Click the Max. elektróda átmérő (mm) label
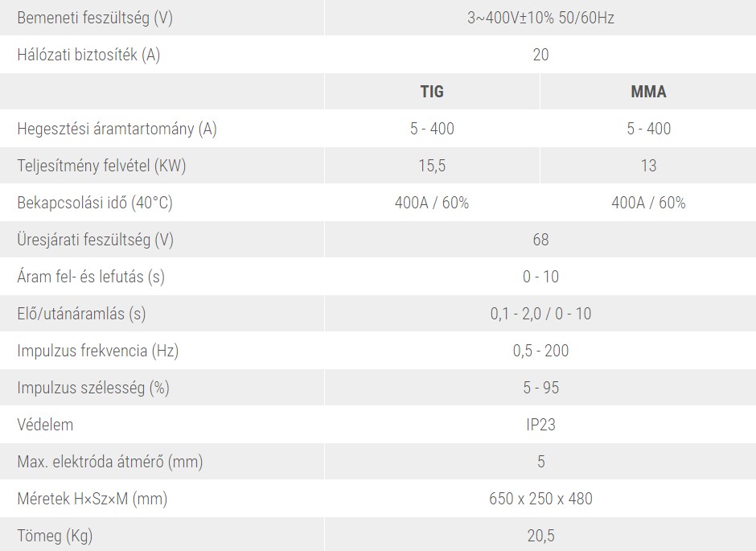756x551 pixels. (x=110, y=462)
